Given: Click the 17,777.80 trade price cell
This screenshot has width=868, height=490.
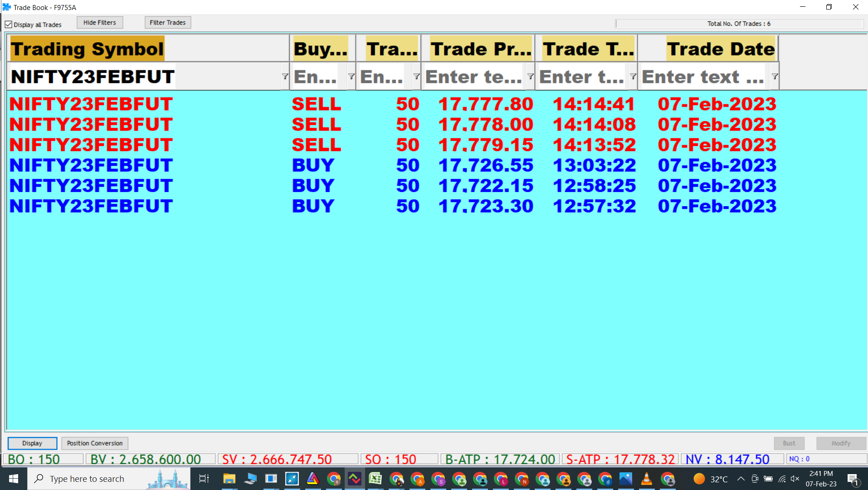Looking at the screenshot, I should click(486, 104).
